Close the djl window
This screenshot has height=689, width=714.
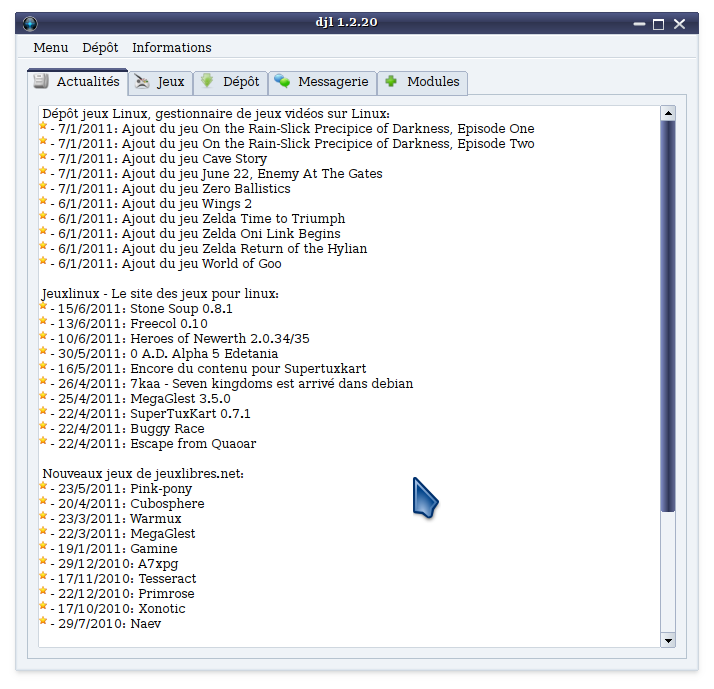(679, 24)
